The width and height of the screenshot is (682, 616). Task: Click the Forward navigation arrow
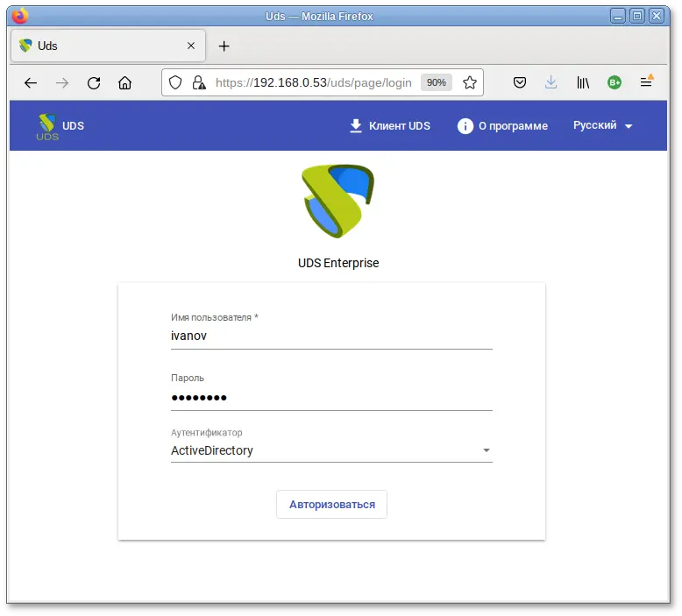click(x=62, y=82)
